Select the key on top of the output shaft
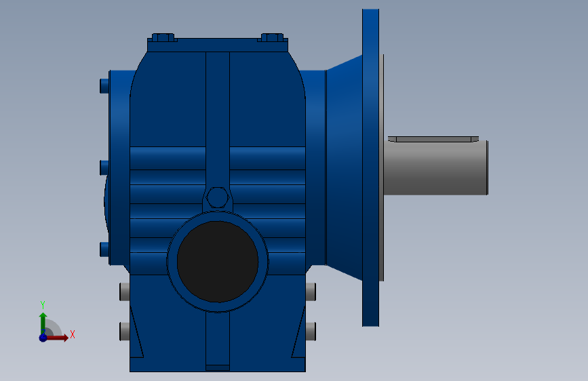This screenshot has height=381, width=588. pyautogui.click(x=433, y=139)
